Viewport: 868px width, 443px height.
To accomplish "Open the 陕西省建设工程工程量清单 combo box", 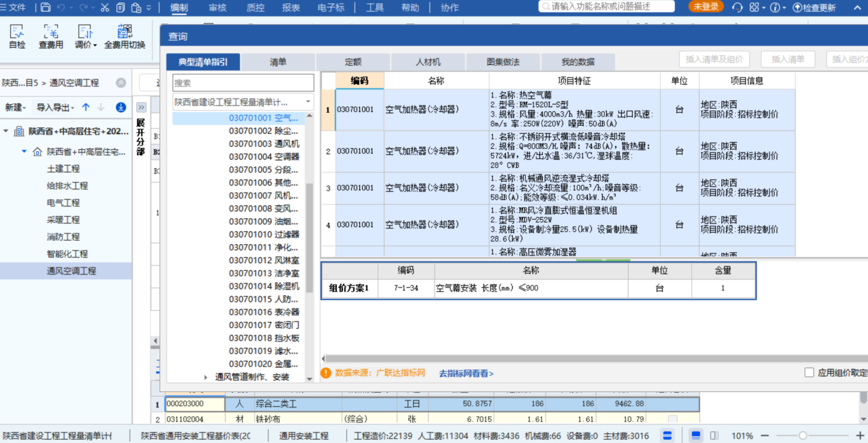I will click(243, 102).
